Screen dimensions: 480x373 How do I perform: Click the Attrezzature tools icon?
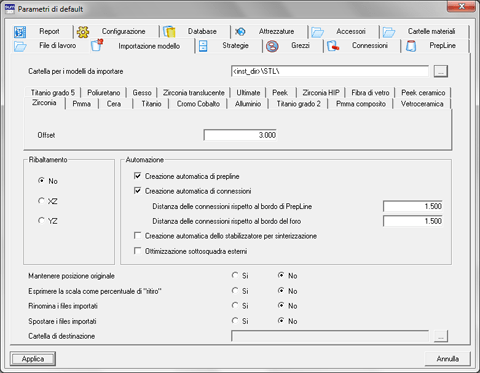[240, 32]
